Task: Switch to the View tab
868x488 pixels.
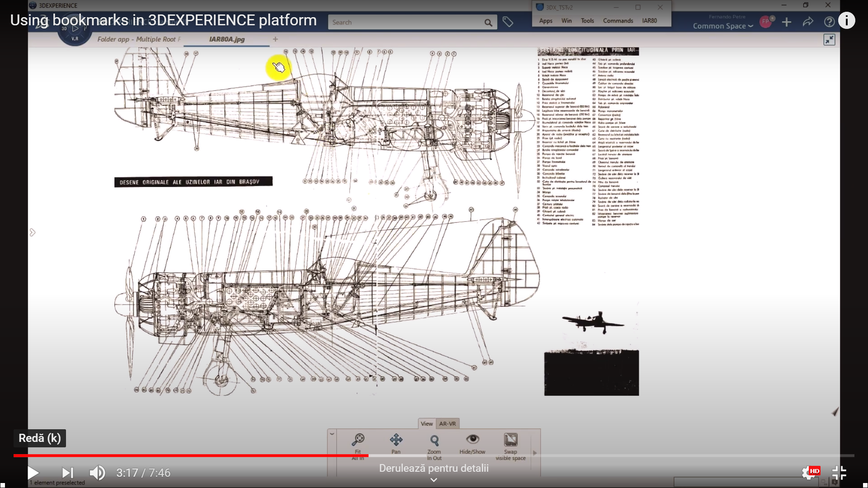Action: [x=426, y=423]
